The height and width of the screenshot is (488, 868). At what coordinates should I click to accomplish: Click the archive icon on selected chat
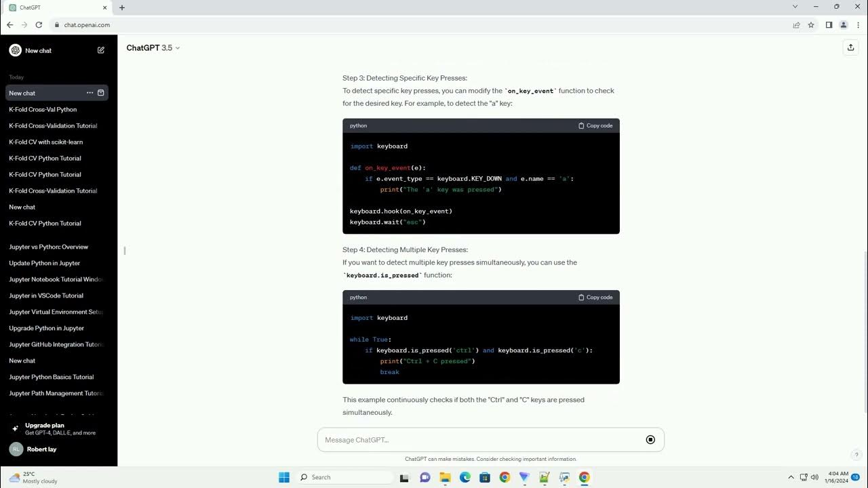click(101, 93)
